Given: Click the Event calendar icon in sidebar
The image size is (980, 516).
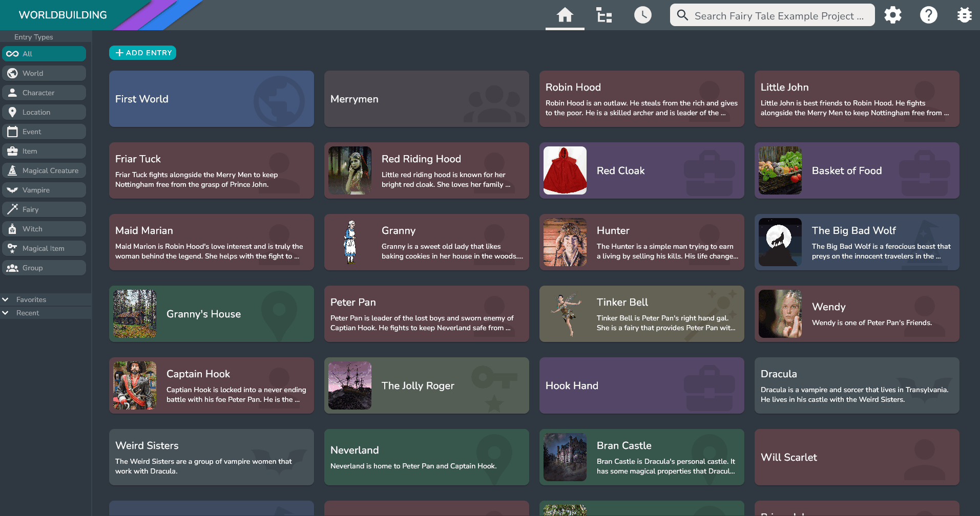Looking at the screenshot, I should click(12, 132).
